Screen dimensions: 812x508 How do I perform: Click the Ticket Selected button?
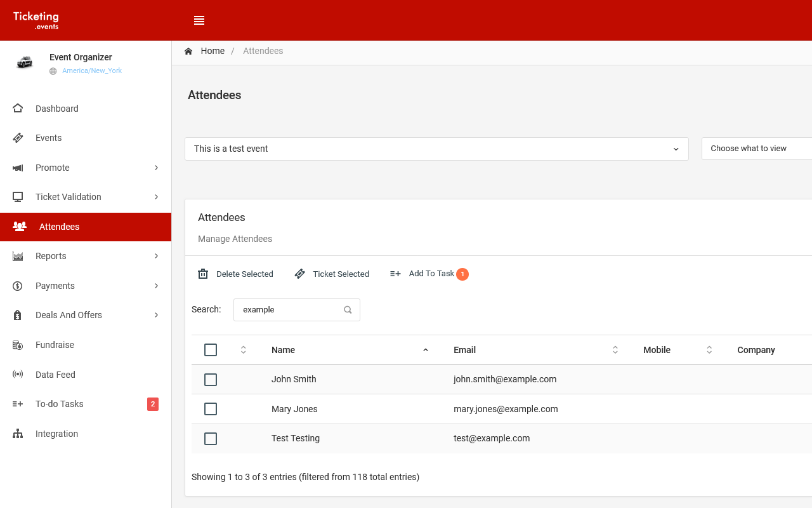(332, 274)
